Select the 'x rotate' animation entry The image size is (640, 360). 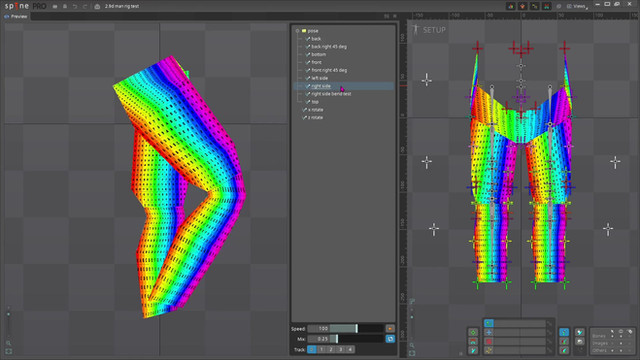click(316, 110)
